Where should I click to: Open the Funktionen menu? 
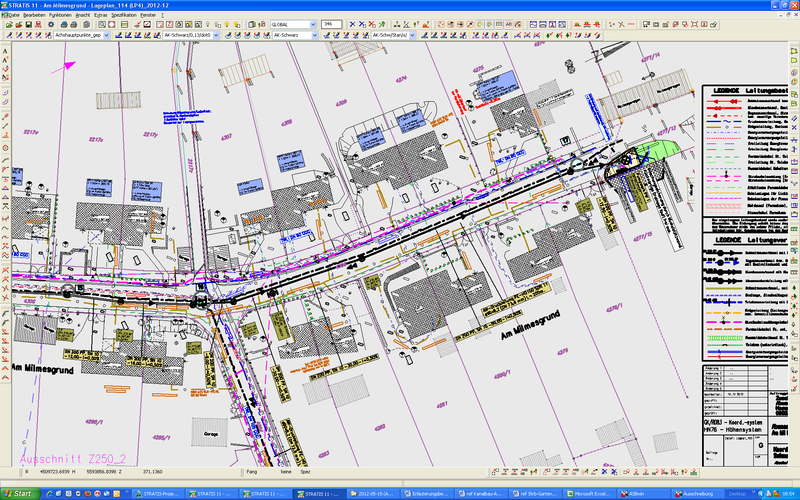60,15
